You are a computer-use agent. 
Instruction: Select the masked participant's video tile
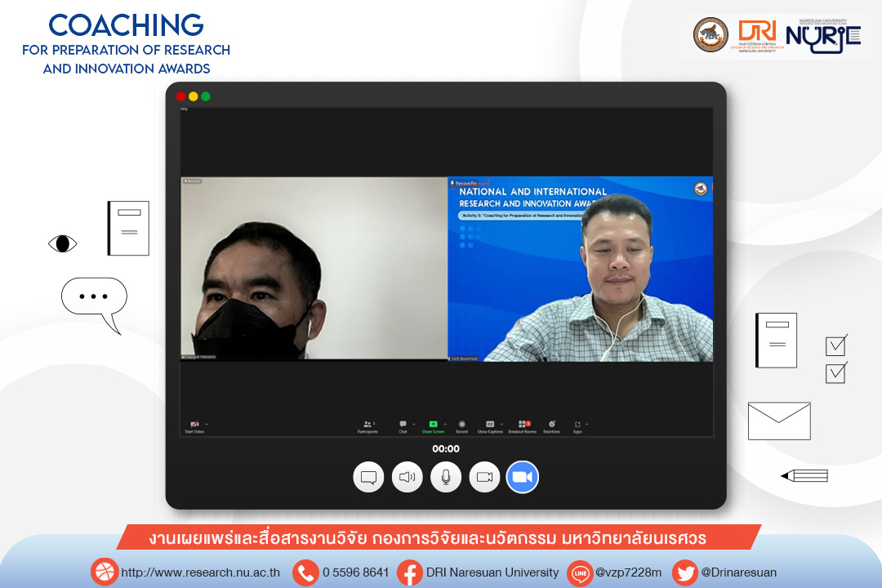(x=314, y=269)
